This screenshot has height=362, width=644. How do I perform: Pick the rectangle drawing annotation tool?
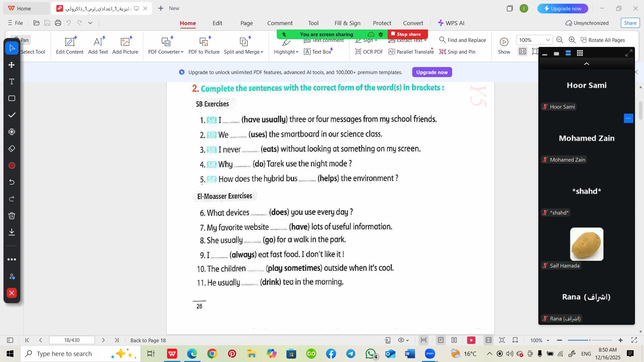12,99
